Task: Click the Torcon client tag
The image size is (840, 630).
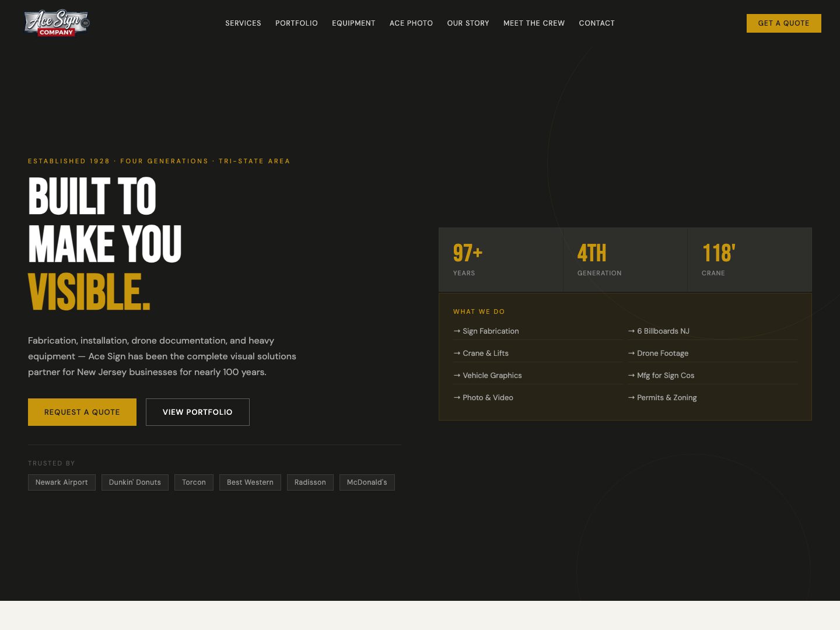Action: click(x=194, y=482)
